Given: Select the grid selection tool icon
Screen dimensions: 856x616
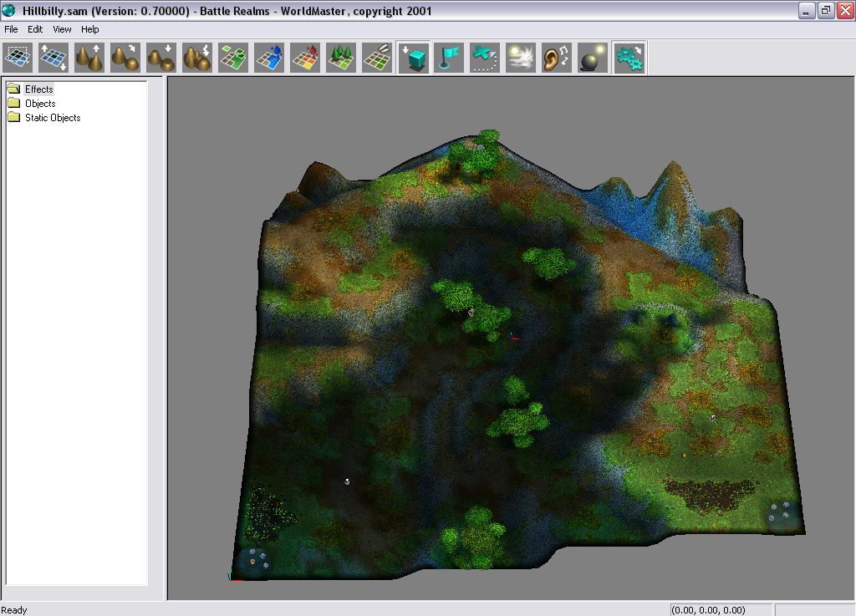Looking at the screenshot, I should coord(18,58).
